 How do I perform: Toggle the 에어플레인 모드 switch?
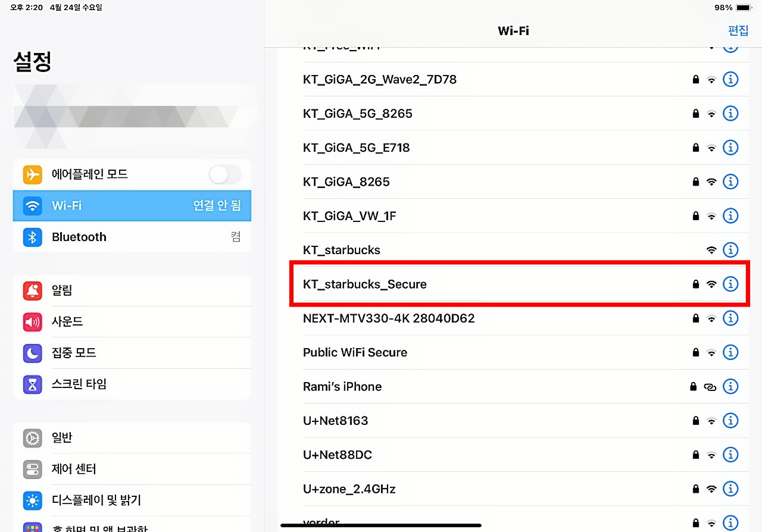click(225, 174)
